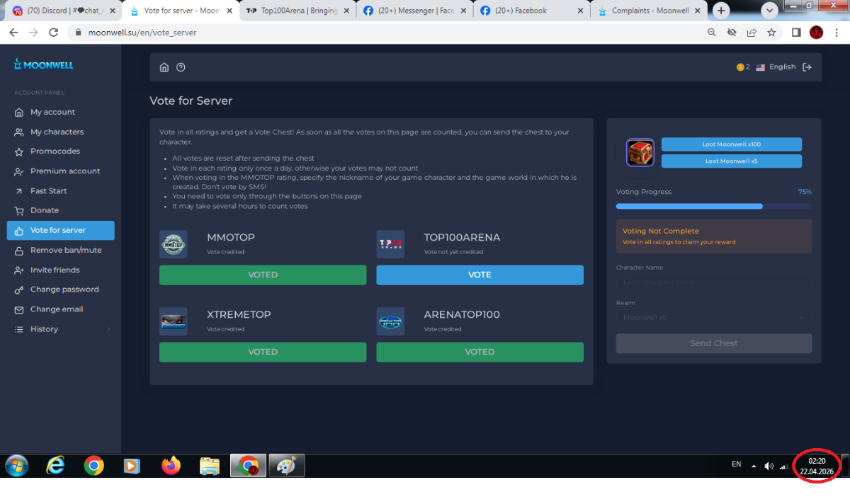Open My characters in the sidebar
Screen dimensions: 850x504
click(x=57, y=132)
